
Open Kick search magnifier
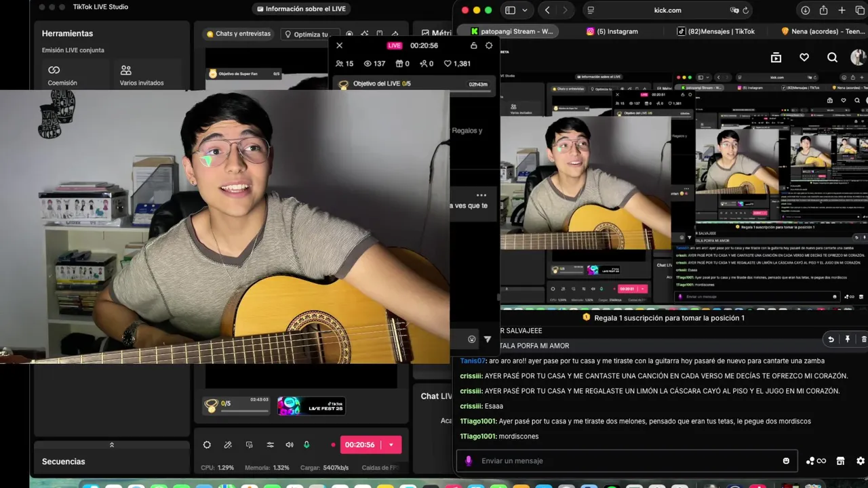pyautogui.click(x=832, y=58)
